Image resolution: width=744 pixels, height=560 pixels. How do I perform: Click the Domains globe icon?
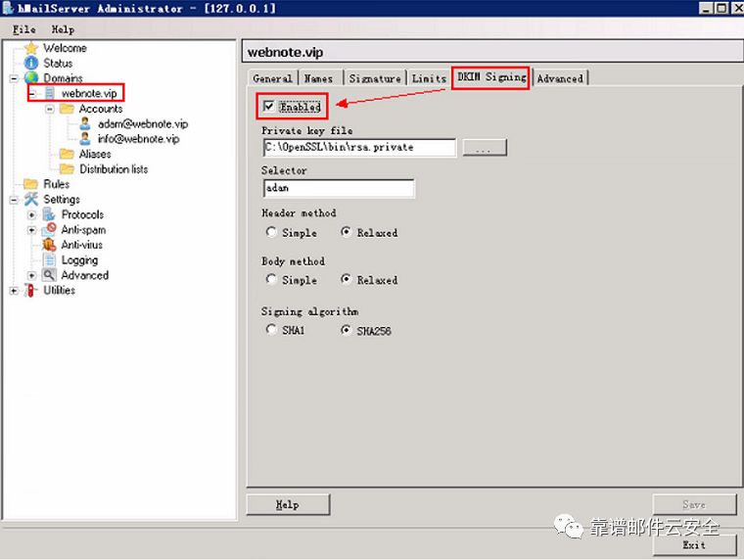pyautogui.click(x=31, y=78)
